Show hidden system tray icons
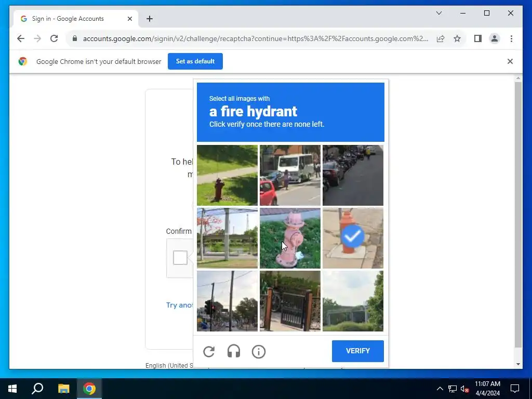The width and height of the screenshot is (532, 399). click(440, 389)
